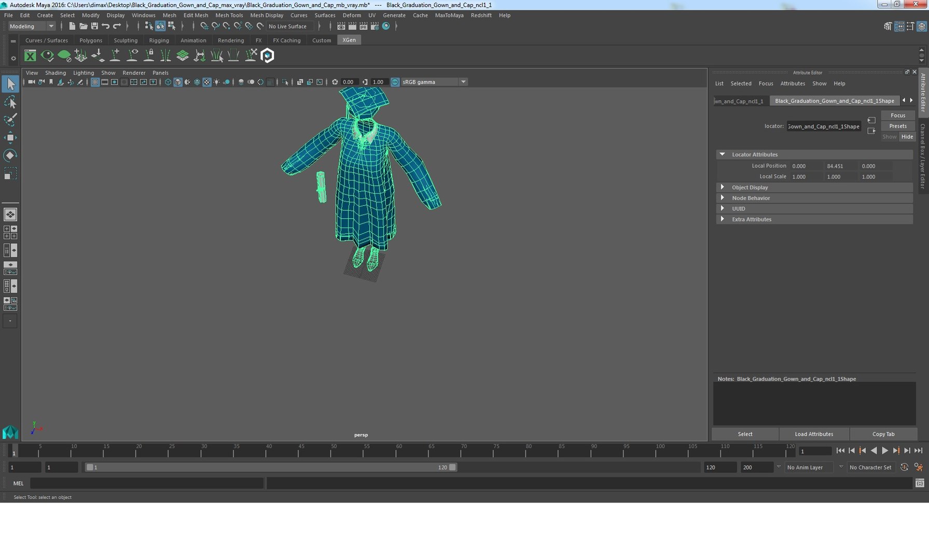929x560 pixels.
Task: Click the locator name input field
Action: point(824,126)
